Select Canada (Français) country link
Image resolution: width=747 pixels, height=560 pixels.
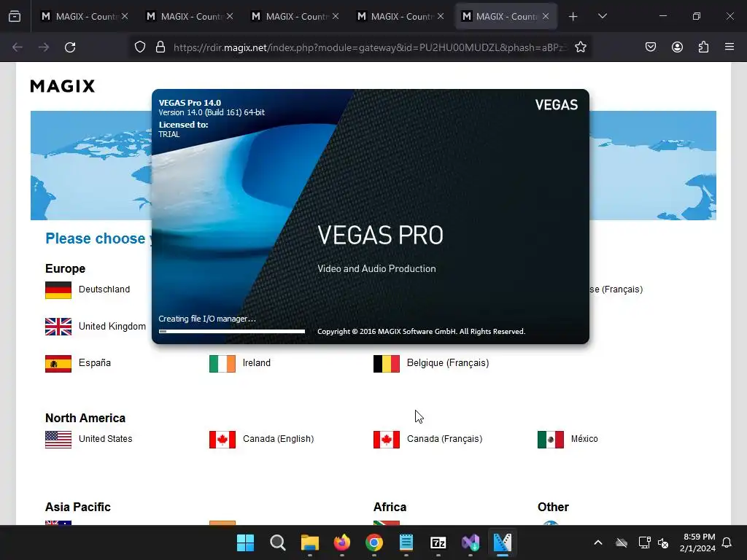pos(444,438)
